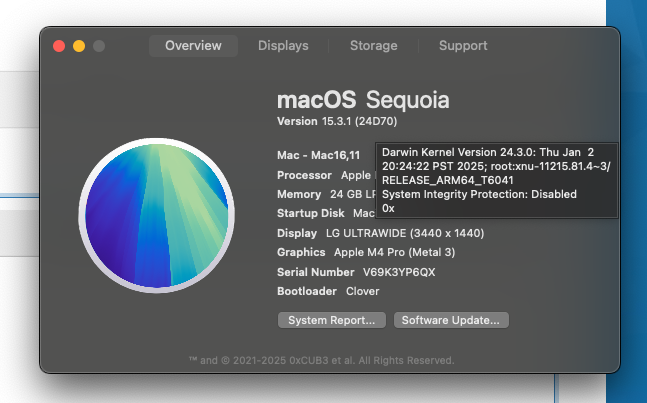
Task: Click the macOS Sequoia logo image
Action: pyautogui.click(x=156, y=215)
